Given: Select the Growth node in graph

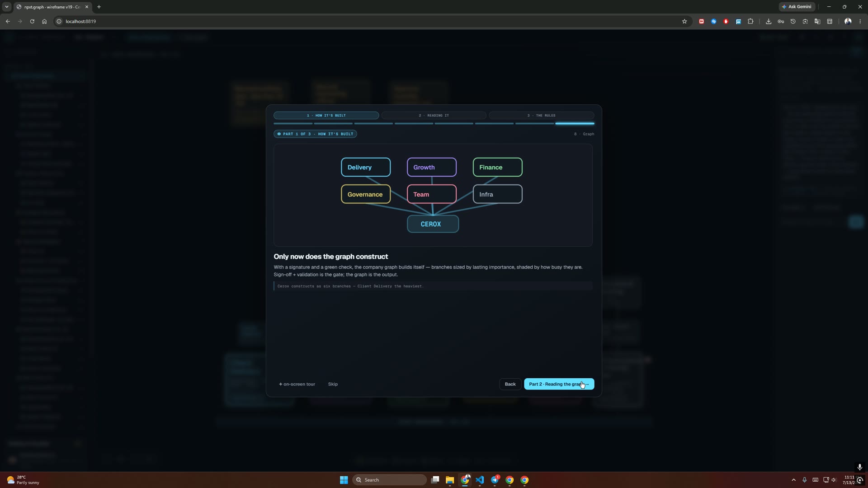Looking at the screenshot, I should (432, 167).
